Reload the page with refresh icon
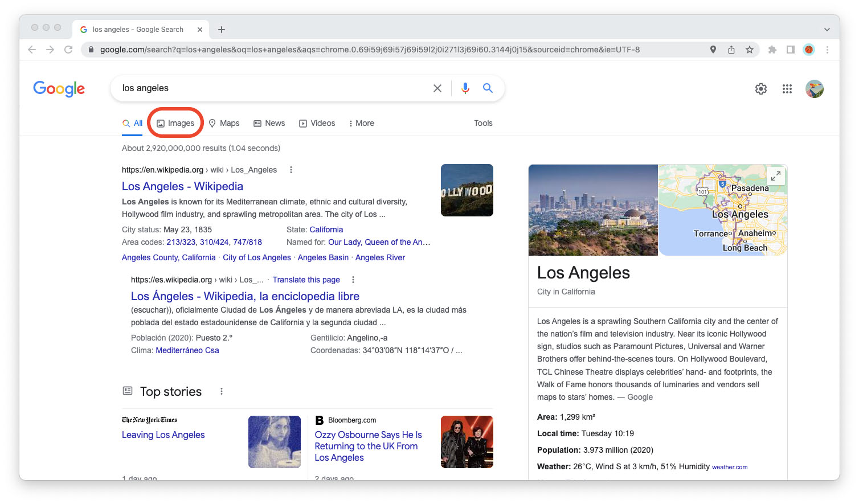The width and height of the screenshot is (859, 504). [68, 50]
